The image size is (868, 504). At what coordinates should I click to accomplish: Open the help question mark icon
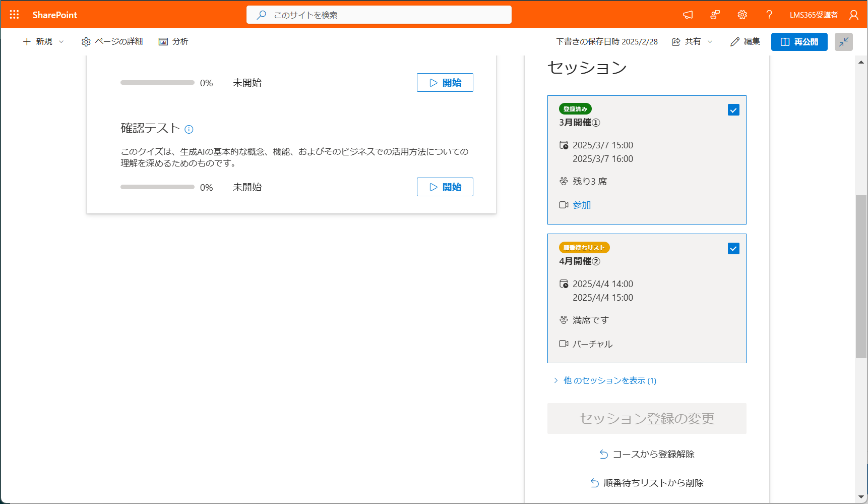pos(769,15)
